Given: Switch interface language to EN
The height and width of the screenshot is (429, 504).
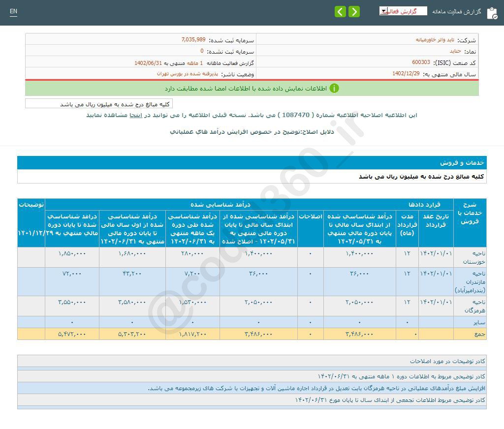Looking at the screenshot, I should pyautogui.click(x=13, y=11).
